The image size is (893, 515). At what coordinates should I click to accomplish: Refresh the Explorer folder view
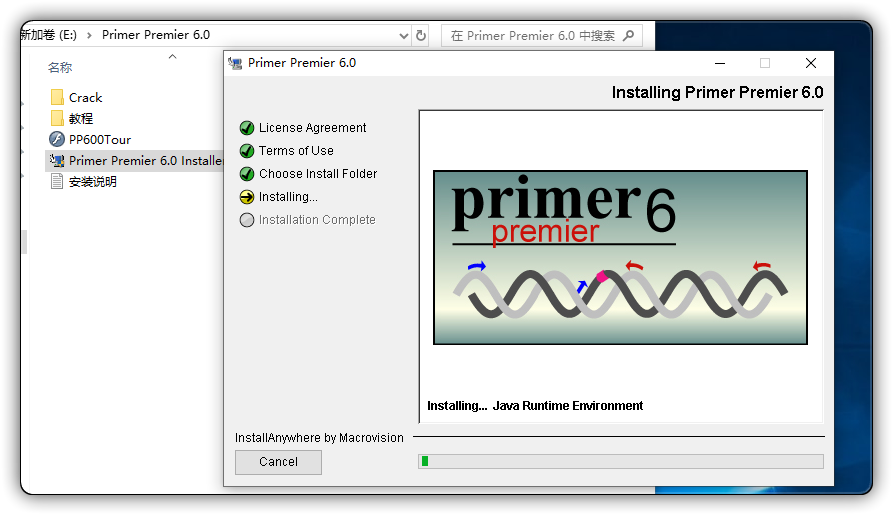[421, 35]
